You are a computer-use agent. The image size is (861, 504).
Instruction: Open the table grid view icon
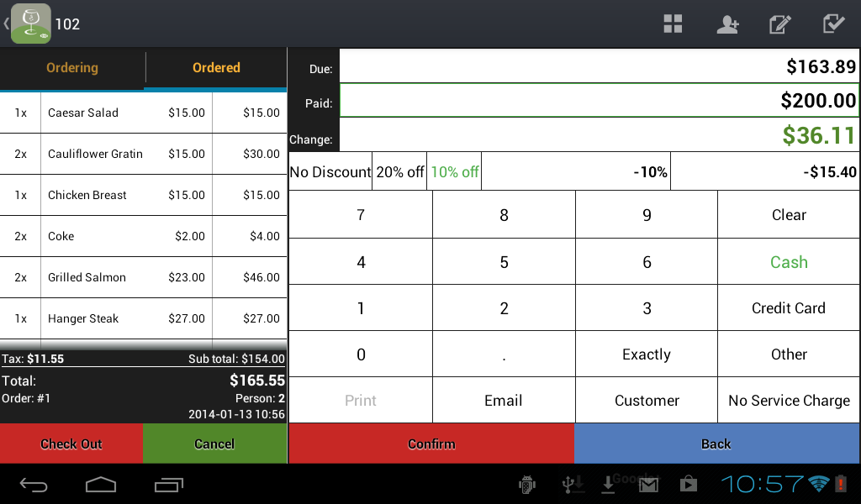tap(673, 24)
